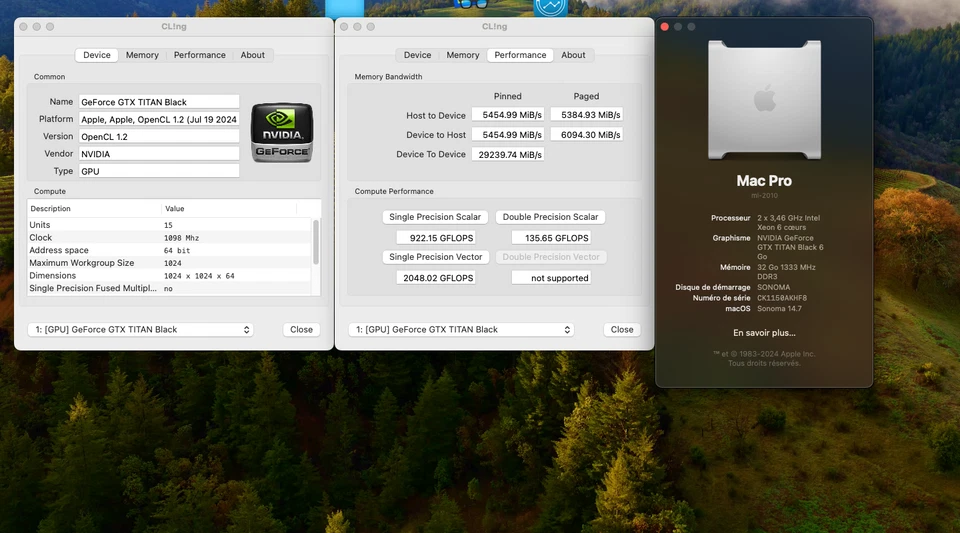Click disabled Double Precision Vector button
The image size is (960, 533).
tap(551, 257)
